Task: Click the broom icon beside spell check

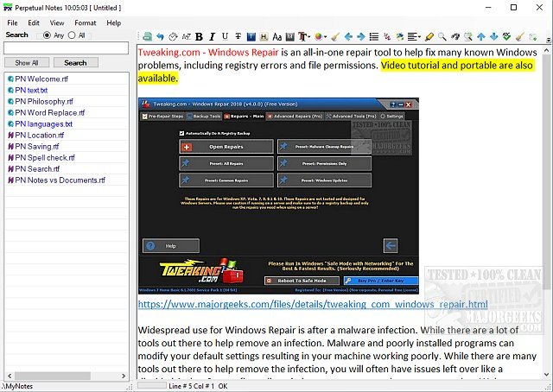Action: pos(520,36)
